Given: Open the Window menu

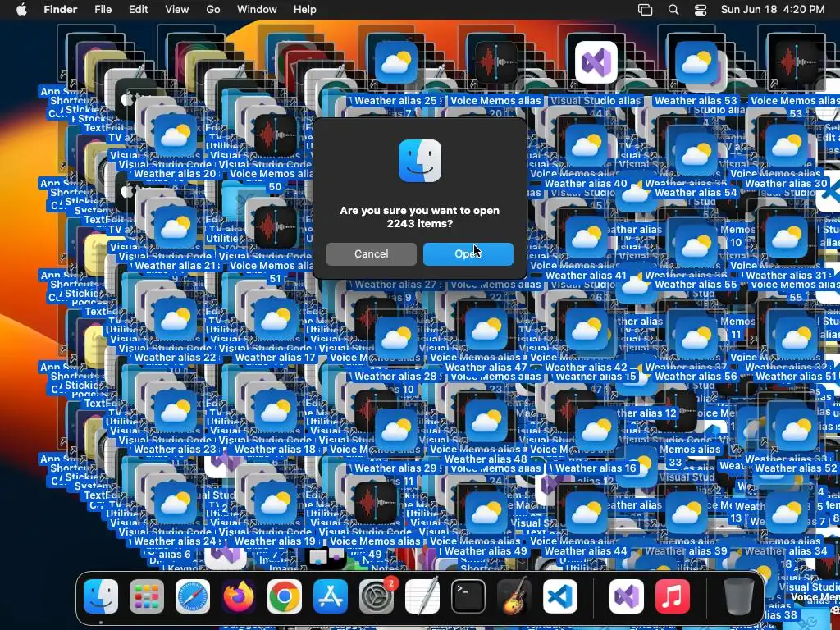Looking at the screenshot, I should click(x=257, y=10).
